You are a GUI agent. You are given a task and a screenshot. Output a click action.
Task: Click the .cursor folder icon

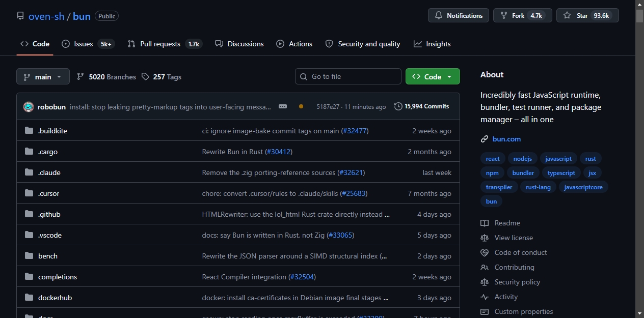click(29, 193)
